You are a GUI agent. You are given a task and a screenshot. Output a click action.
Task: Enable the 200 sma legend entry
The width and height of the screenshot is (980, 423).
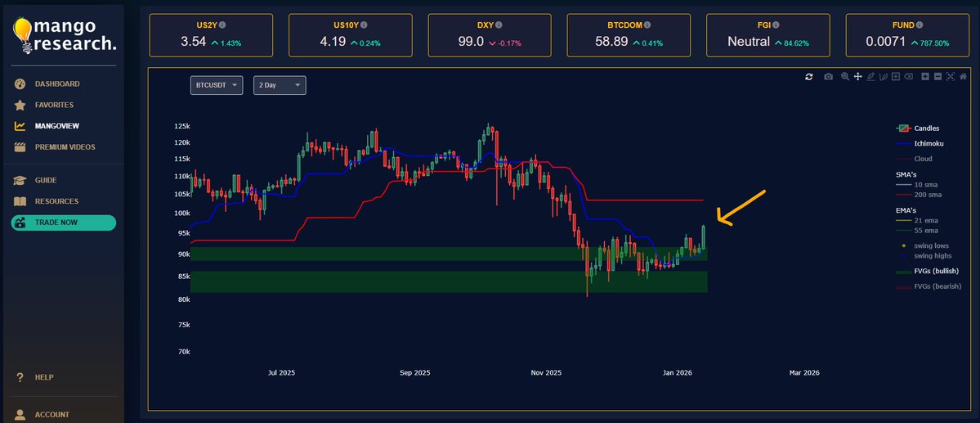tap(920, 195)
